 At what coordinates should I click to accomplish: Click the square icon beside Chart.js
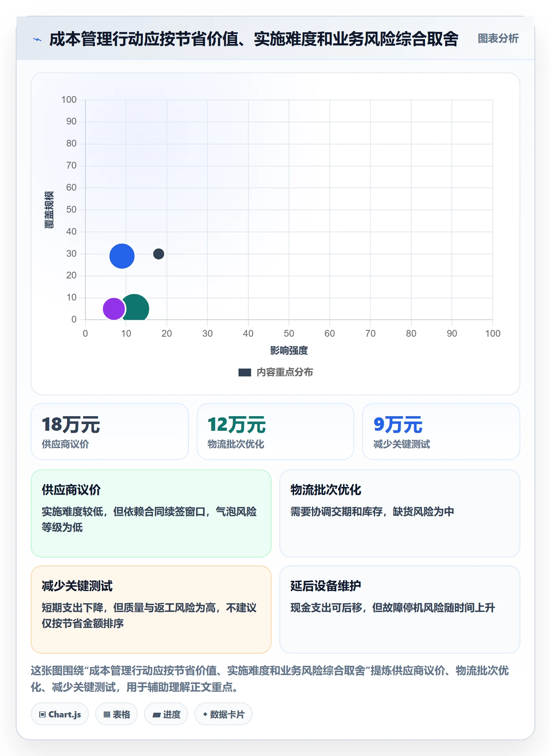point(43,715)
